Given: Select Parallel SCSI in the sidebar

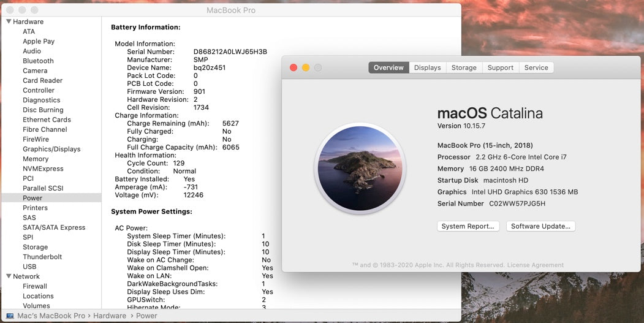Looking at the screenshot, I should point(43,188).
